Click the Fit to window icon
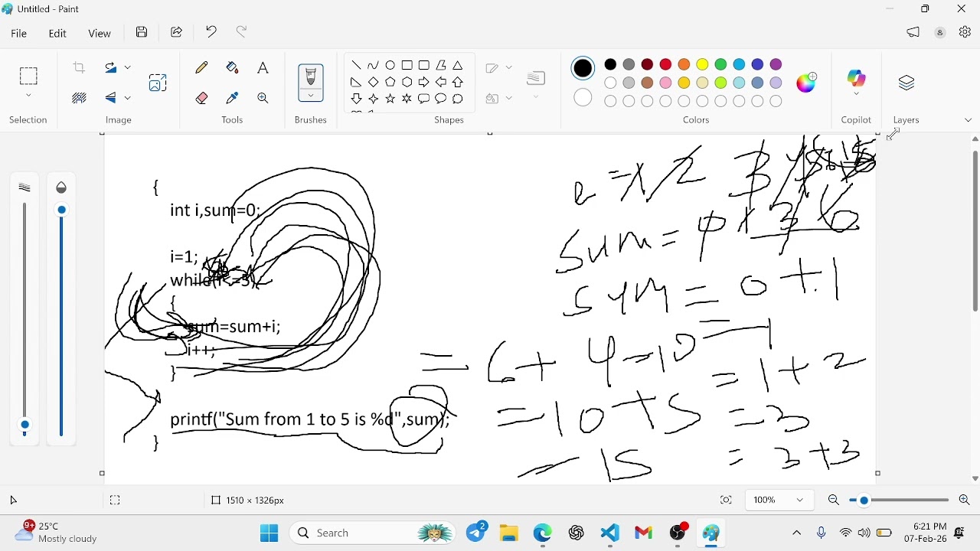This screenshot has width=980, height=551. click(726, 501)
